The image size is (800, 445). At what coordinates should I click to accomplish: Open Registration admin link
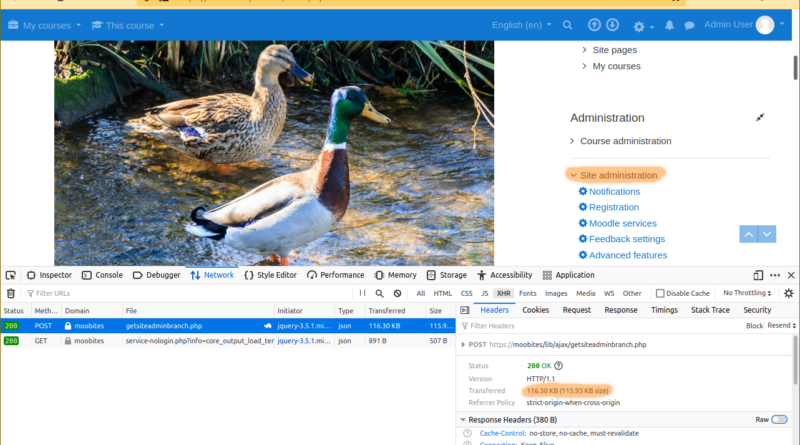coord(614,207)
